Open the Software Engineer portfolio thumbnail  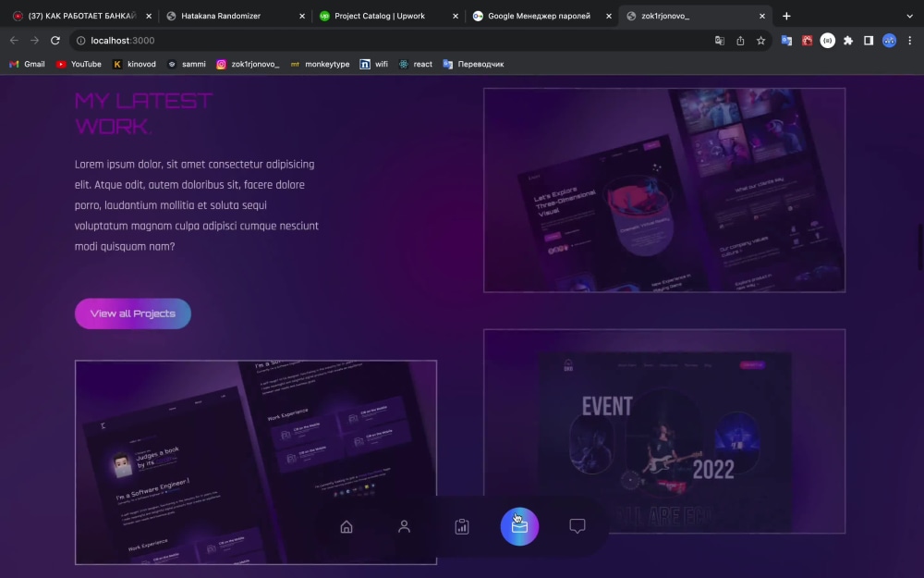[256, 462]
